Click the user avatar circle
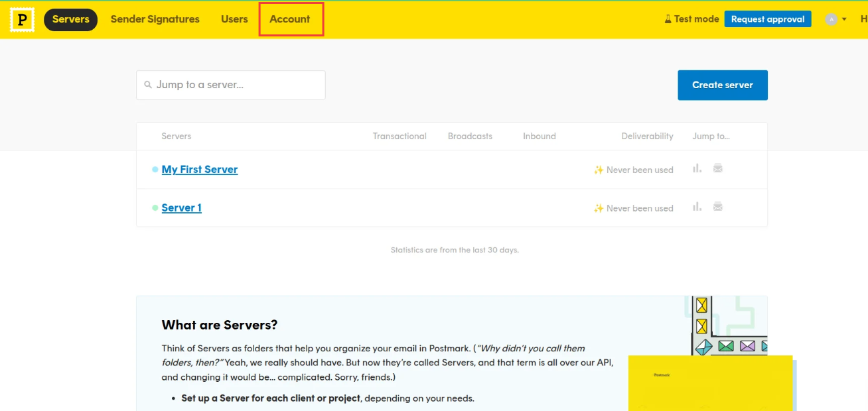868x411 pixels. tap(831, 19)
